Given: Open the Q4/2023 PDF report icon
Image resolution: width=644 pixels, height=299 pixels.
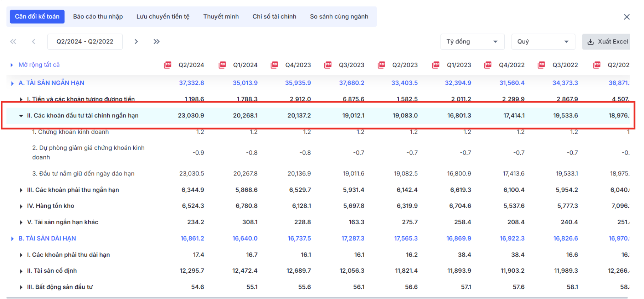Looking at the screenshot, I should click(x=274, y=65).
